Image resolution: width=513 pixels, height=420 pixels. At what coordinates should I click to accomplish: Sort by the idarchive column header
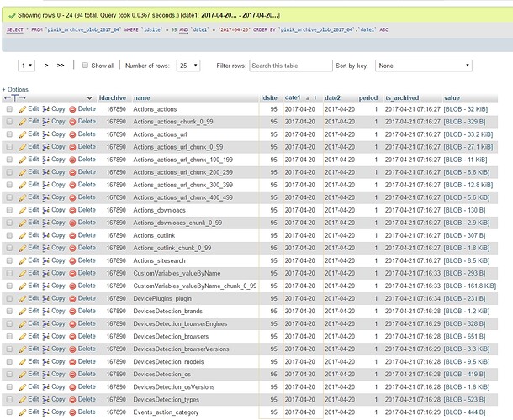[113, 97]
